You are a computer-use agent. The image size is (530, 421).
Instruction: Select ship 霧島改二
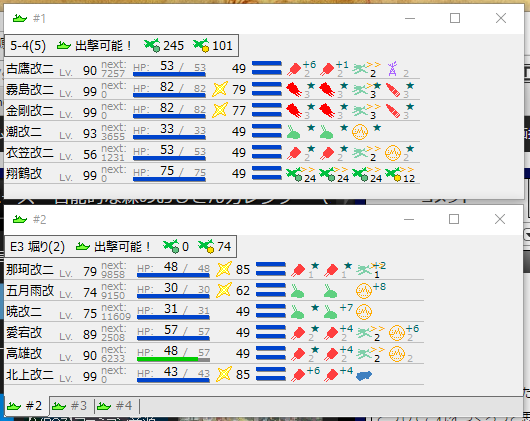[30, 90]
